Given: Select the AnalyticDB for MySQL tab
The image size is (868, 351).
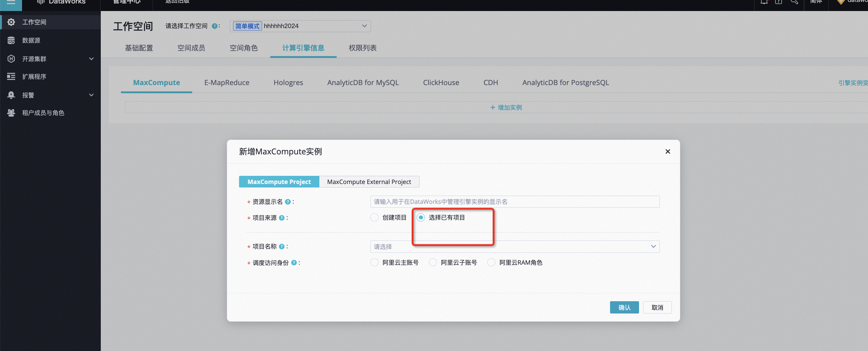Looking at the screenshot, I should pos(363,83).
